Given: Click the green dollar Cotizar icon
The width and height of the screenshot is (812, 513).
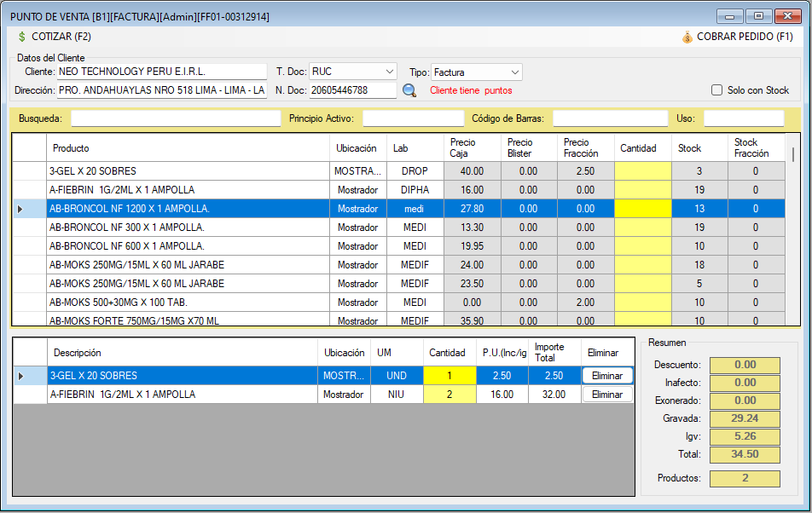Looking at the screenshot, I should (x=21, y=37).
